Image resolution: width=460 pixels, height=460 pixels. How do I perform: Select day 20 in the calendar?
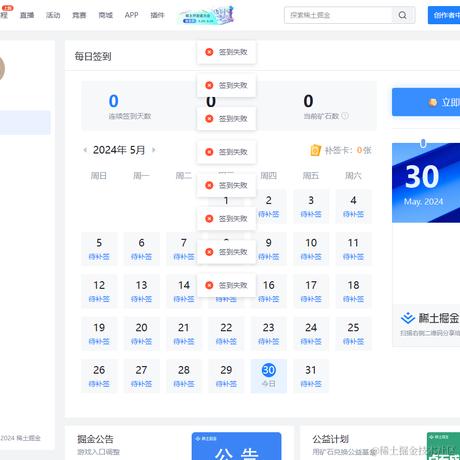[x=141, y=333]
